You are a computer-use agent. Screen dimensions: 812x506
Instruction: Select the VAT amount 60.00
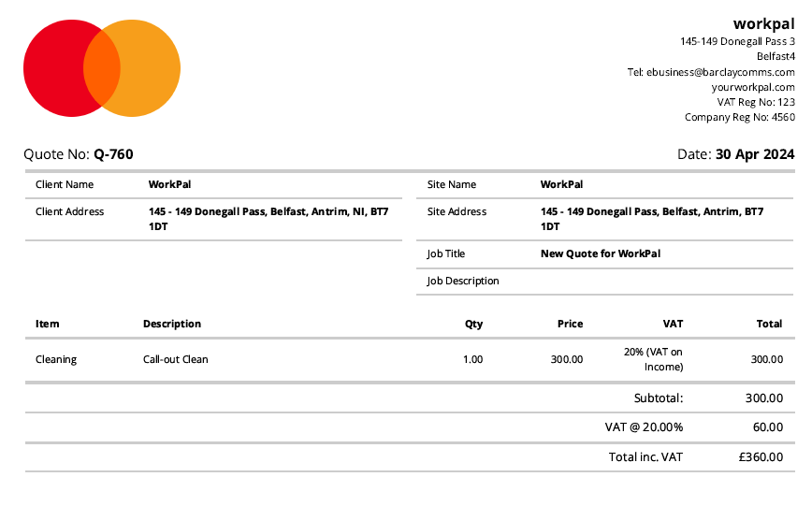point(768,427)
